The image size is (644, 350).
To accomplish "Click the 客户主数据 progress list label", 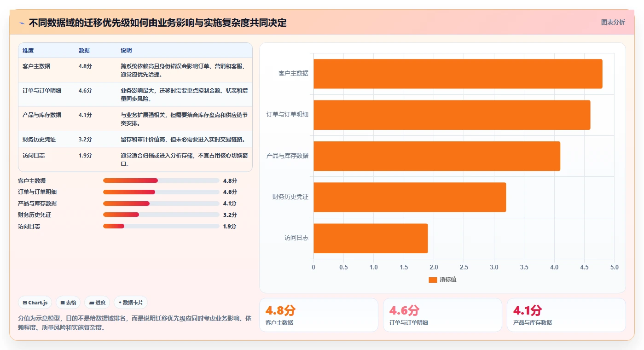I will 32,181.
